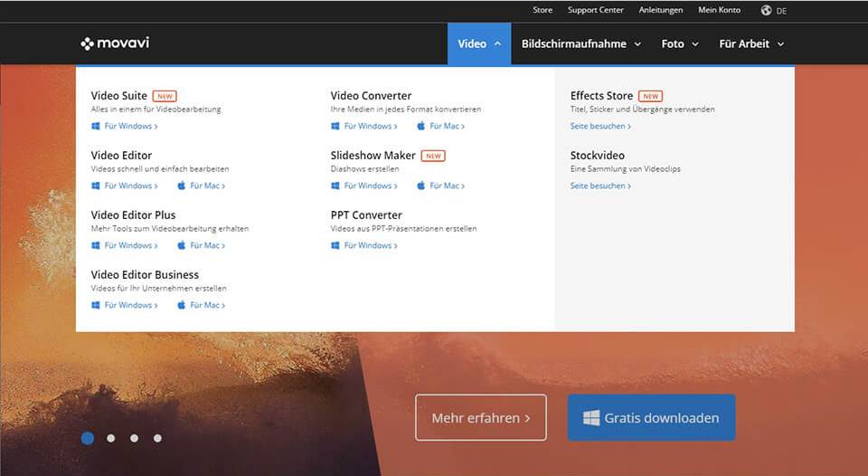The height and width of the screenshot is (476, 868).
Task: Click NEW badge next to Video Suite
Action: click(x=165, y=96)
